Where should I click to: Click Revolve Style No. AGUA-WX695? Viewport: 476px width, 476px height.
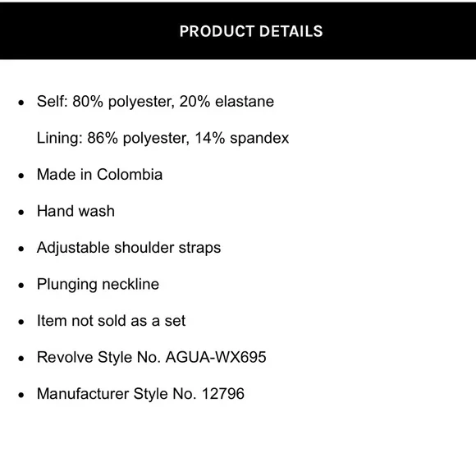(152, 357)
